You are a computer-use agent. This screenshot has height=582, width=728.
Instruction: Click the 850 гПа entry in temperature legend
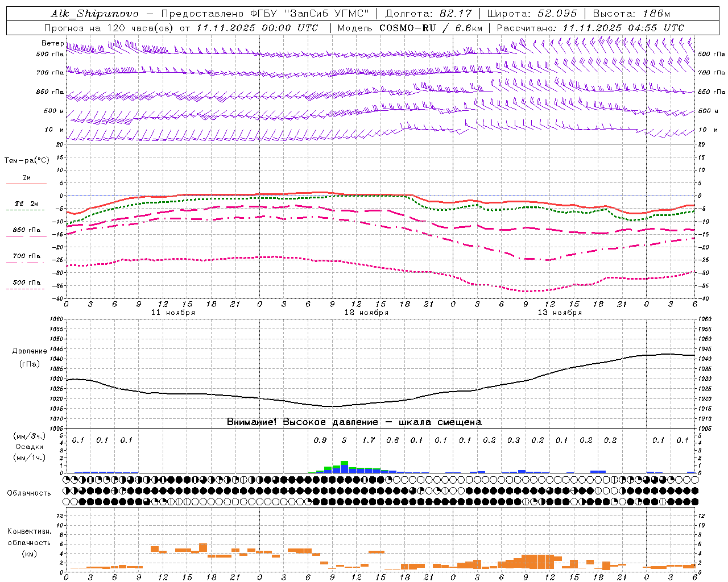26,230
